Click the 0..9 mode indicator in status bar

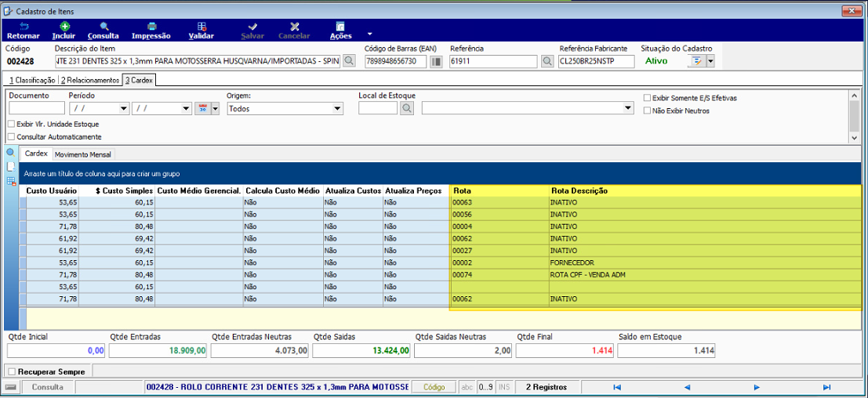[485, 387]
